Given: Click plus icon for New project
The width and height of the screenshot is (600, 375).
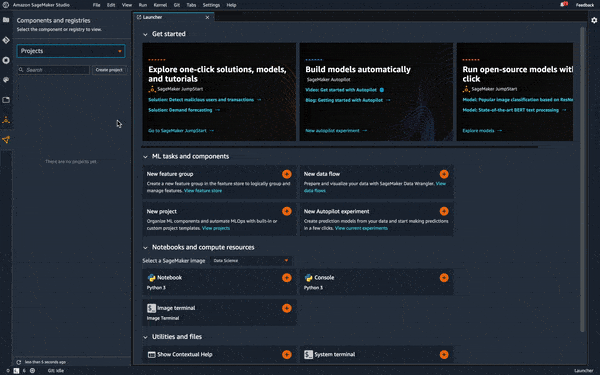Looking at the screenshot, I should click(x=287, y=211).
